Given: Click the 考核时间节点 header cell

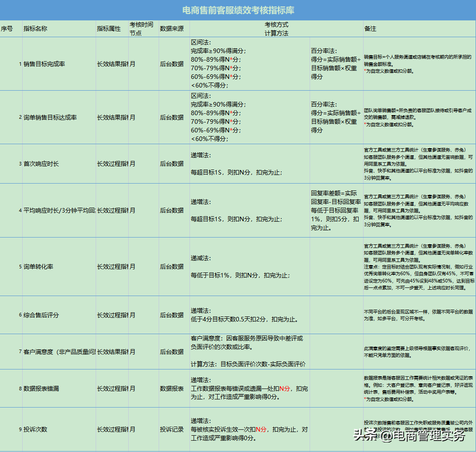Looking at the screenshot, I should point(141,28).
